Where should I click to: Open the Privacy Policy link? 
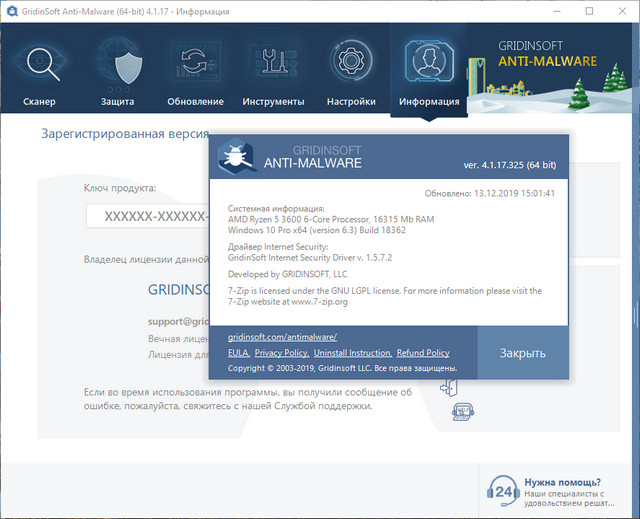point(281,353)
